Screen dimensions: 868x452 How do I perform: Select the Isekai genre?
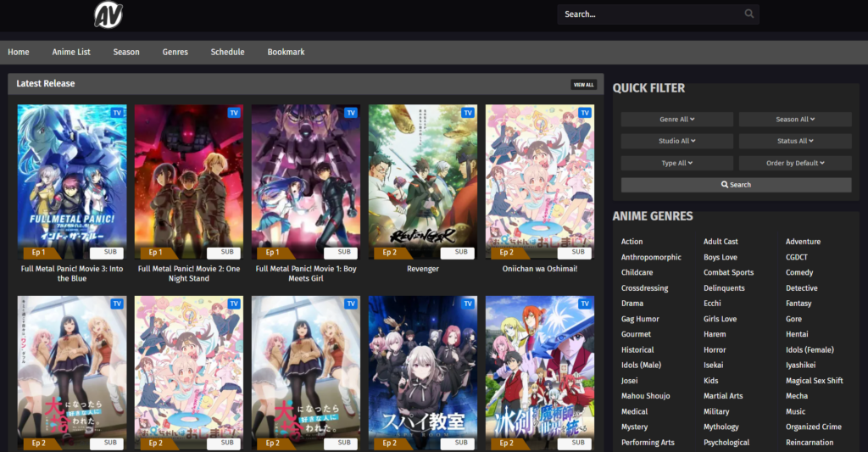click(x=713, y=365)
